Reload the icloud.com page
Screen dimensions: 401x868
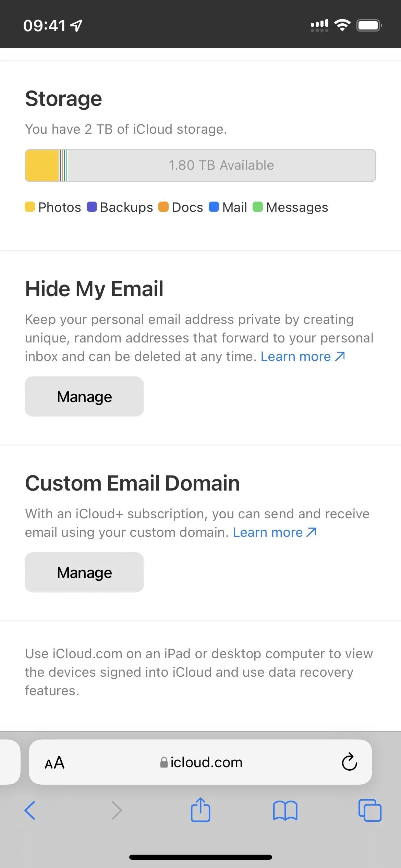click(x=349, y=762)
